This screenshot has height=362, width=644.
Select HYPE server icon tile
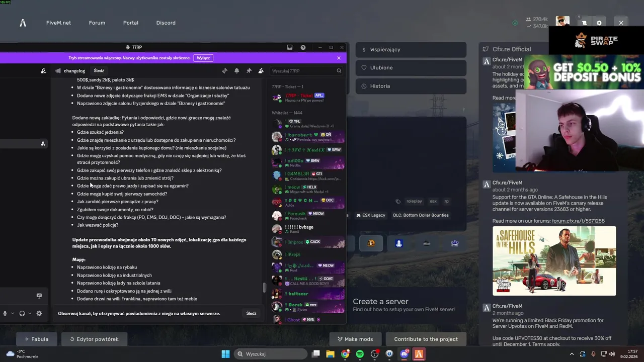point(455,243)
